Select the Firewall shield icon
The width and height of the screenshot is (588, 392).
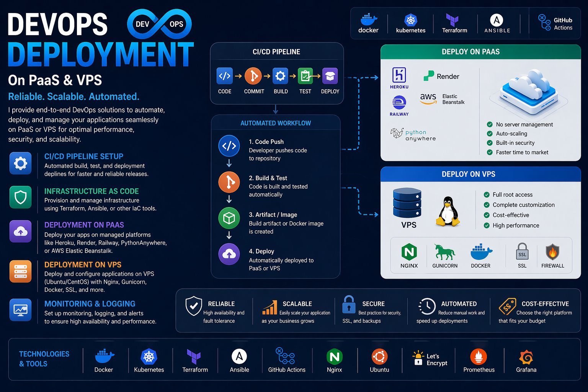pos(552,252)
